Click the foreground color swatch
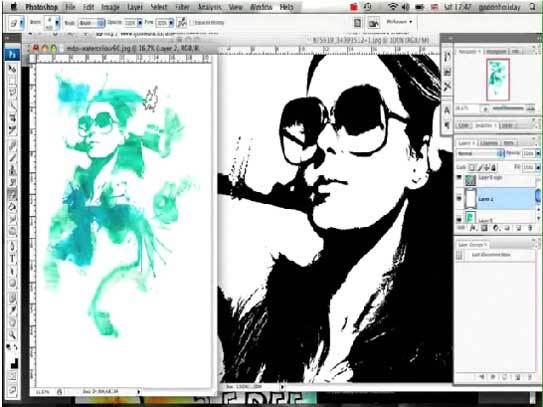The image size is (543, 407). click(13, 363)
